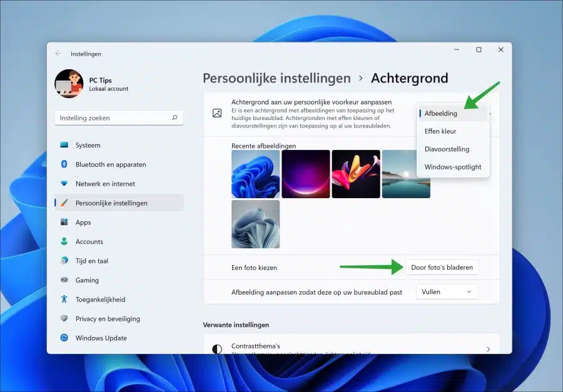Image resolution: width=563 pixels, height=392 pixels.
Task: Close the Instellingen window
Action: click(x=501, y=50)
